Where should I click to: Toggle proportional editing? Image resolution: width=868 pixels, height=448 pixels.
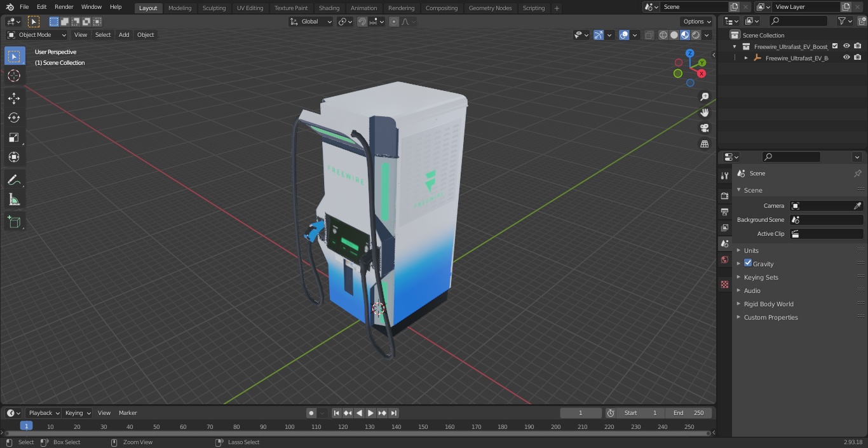point(394,22)
